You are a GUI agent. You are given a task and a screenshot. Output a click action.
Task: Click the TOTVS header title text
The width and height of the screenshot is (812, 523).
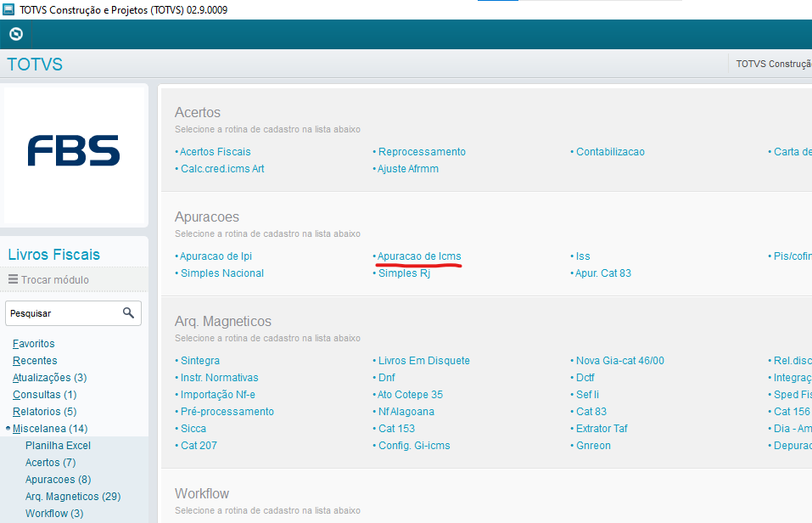pyautogui.click(x=35, y=65)
